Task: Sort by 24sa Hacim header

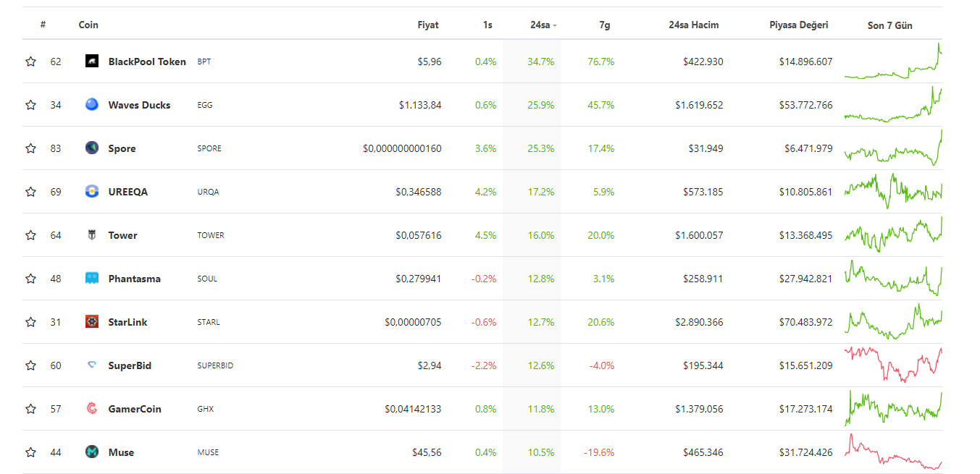Action: coord(694,25)
